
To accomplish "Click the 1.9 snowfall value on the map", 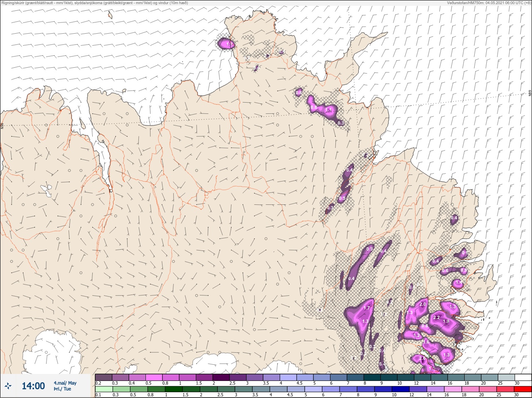I will point(446,322).
